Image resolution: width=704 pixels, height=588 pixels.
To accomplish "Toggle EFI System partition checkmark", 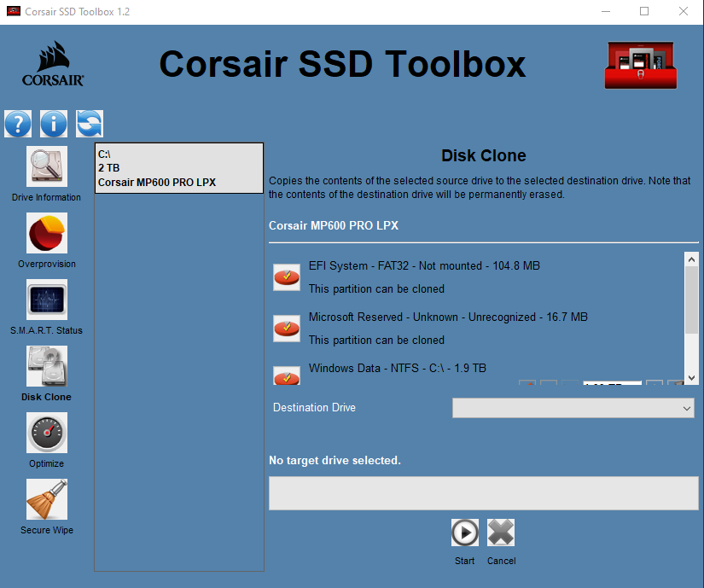I will (x=287, y=277).
